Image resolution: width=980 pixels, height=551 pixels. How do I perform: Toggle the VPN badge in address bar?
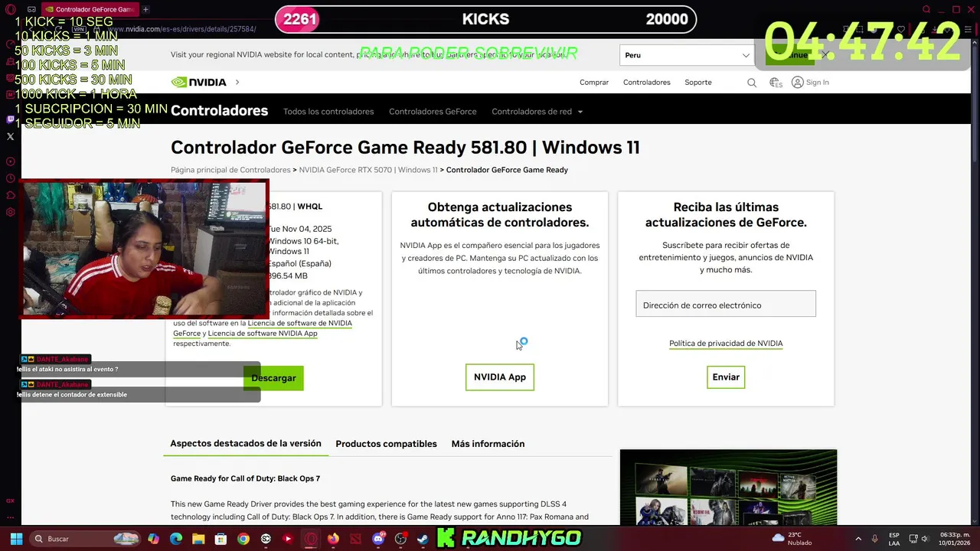[x=79, y=29]
